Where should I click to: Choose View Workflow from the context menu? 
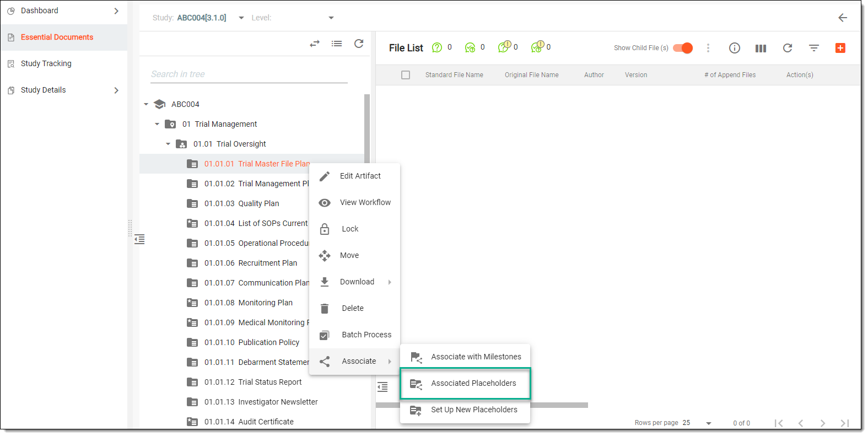[354, 202]
